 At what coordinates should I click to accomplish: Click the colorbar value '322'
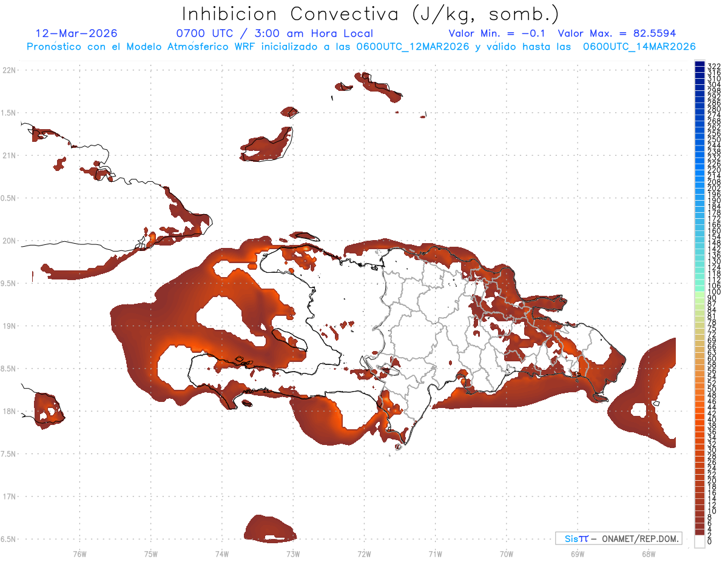(713, 66)
